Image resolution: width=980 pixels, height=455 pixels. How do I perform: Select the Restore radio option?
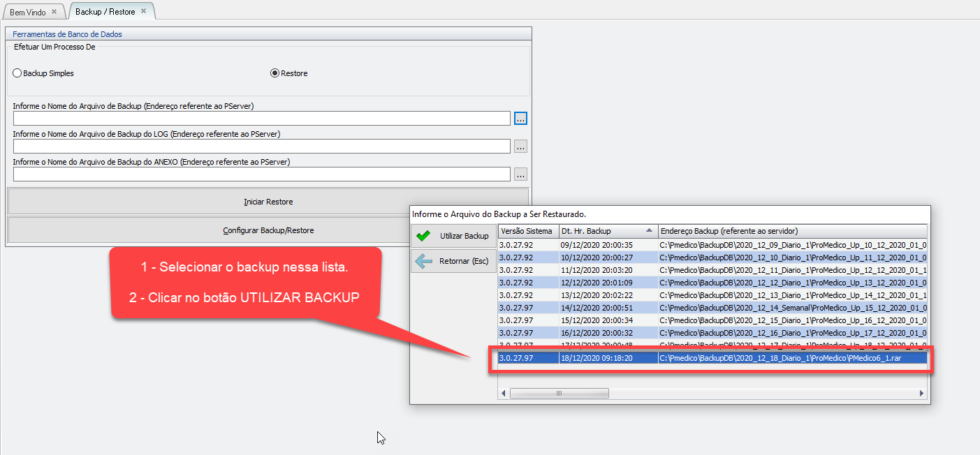(275, 73)
